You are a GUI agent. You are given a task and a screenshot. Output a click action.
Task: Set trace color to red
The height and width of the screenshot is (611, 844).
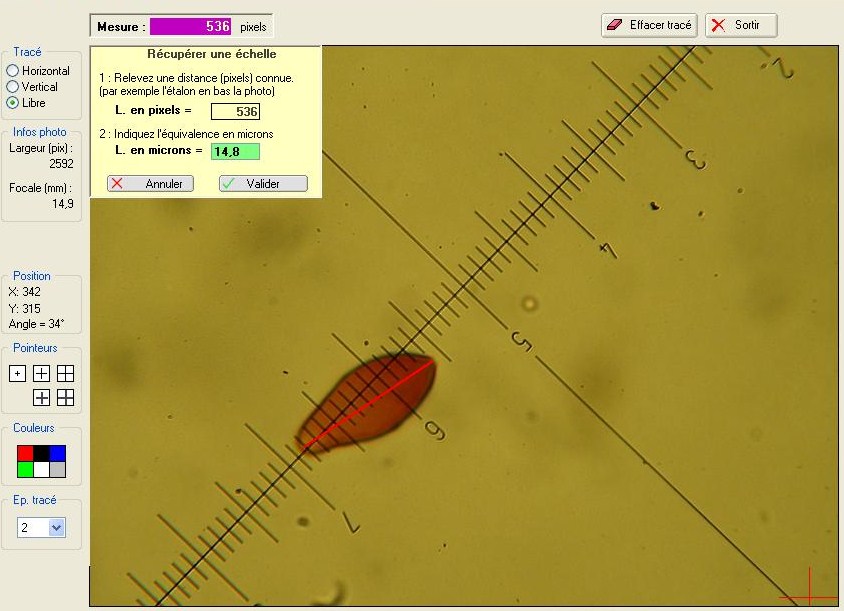click(25, 453)
